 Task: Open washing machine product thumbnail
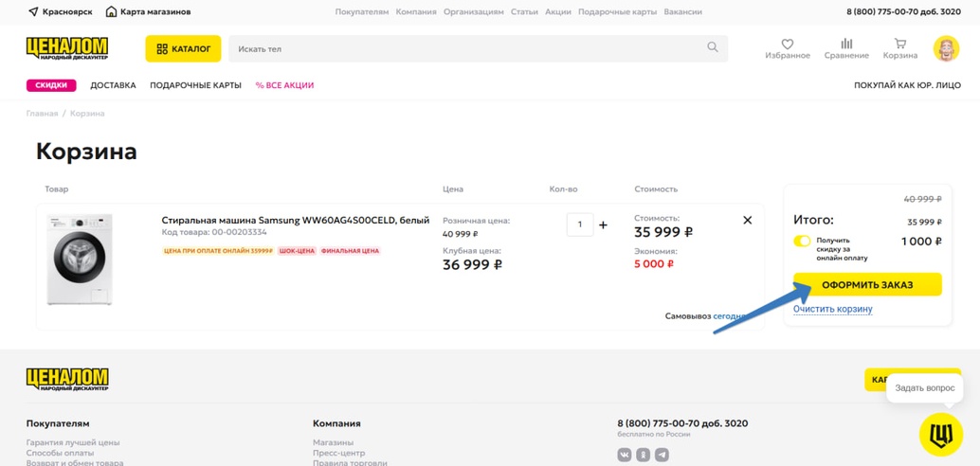[x=80, y=260]
